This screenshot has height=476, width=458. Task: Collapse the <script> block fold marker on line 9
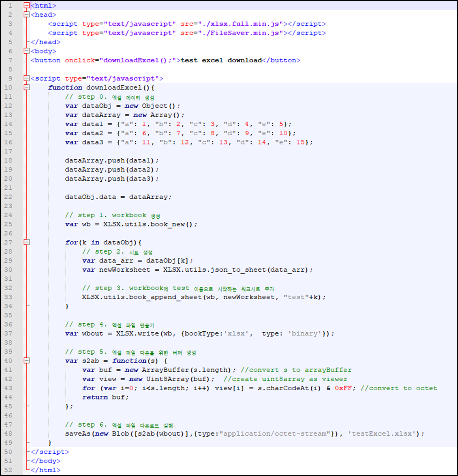click(x=27, y=78)
